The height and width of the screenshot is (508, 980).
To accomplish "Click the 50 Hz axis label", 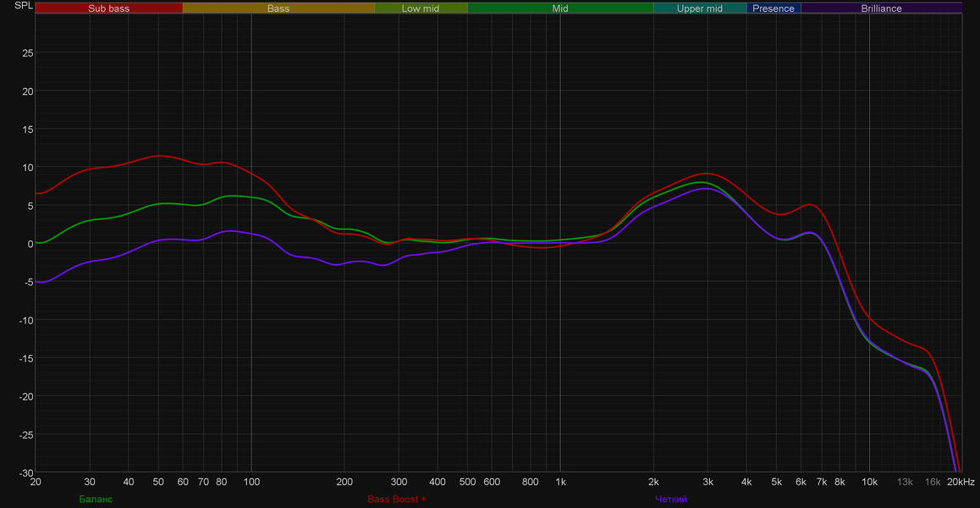I will coord(158,482).
